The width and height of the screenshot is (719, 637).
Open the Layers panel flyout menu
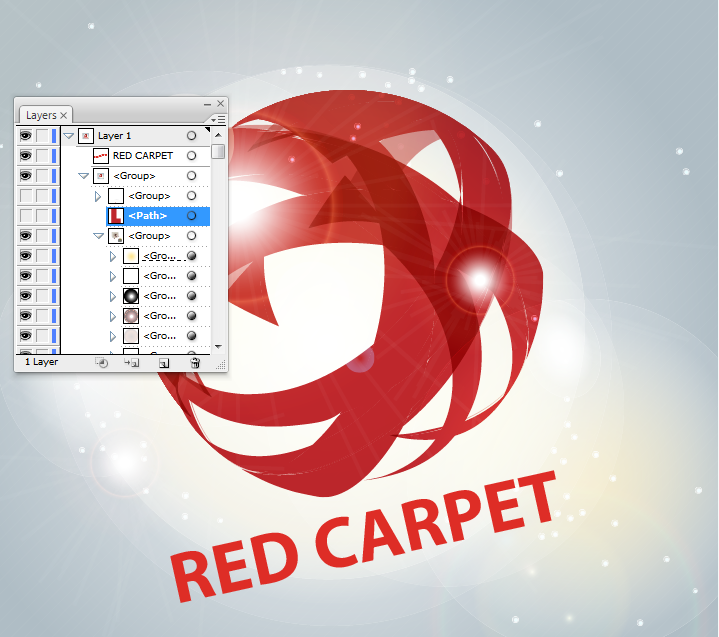(218, 120)
